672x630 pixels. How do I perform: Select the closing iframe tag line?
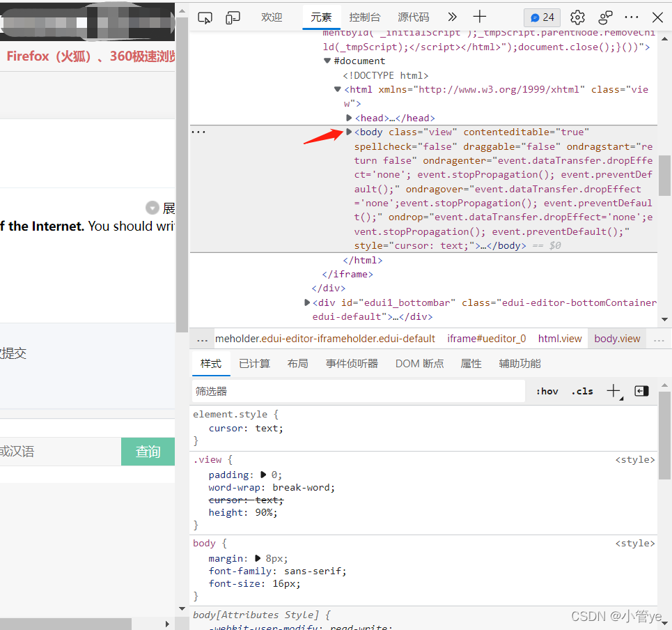pos(347,275)
